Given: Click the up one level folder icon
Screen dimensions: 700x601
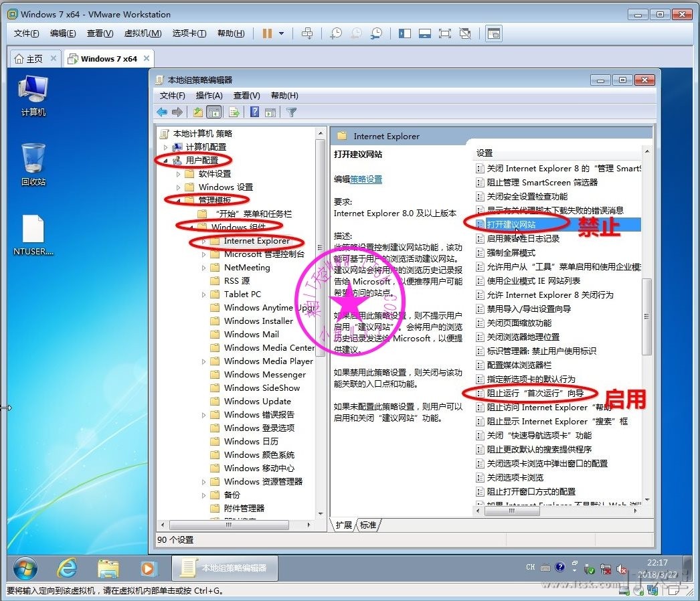Looking at the screenshot, I should [198, 112].
